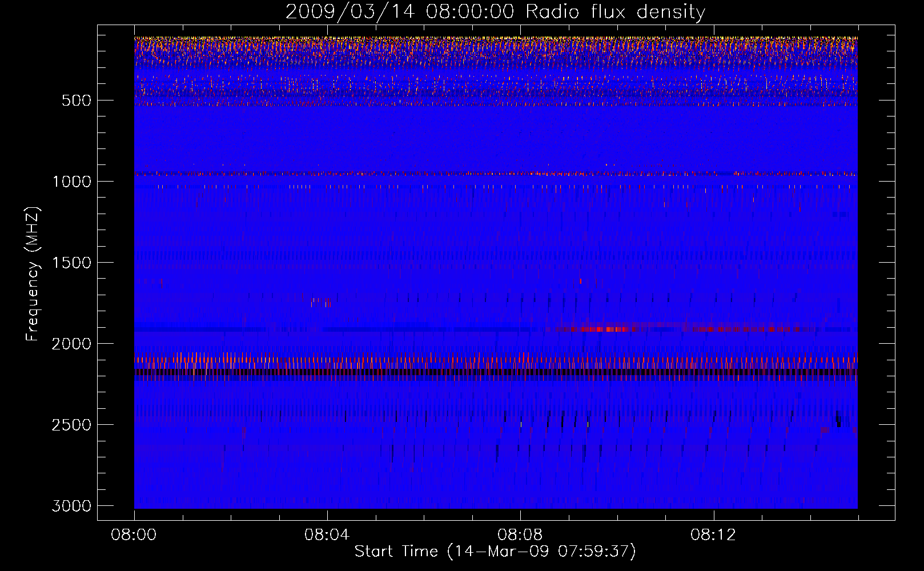Click the 2500 frequency tick label

72,425
